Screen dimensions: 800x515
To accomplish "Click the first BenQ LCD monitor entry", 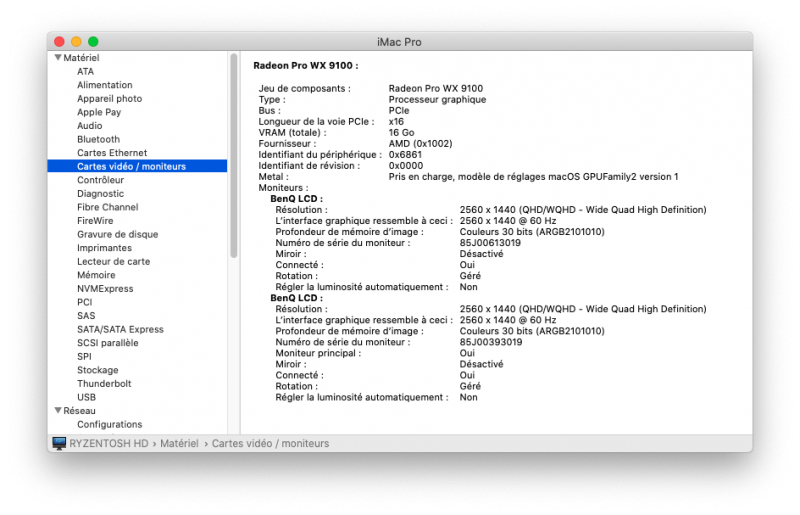I will pos(296,199).
